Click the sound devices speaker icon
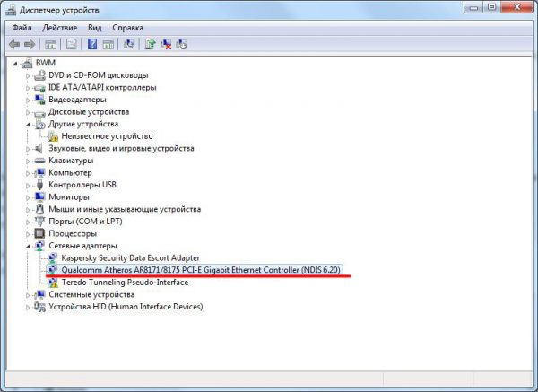This screenshot has width=538, height=392. pyautogui.click(x=39, y=148)
